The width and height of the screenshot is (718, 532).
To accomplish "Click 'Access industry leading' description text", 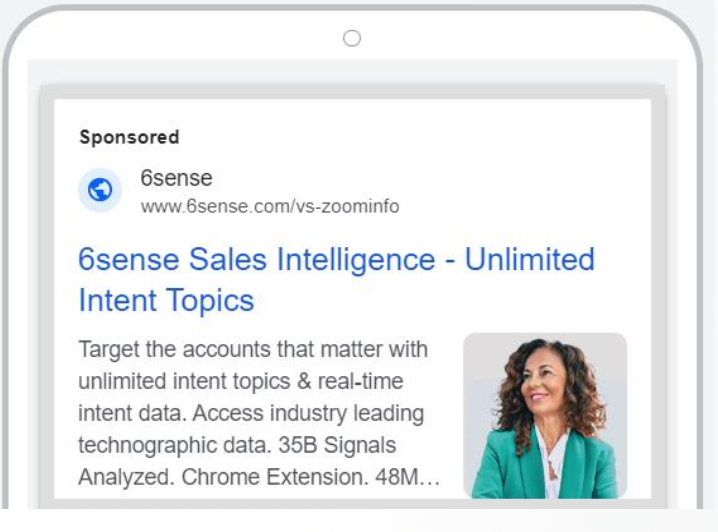I will pos(308,413).
